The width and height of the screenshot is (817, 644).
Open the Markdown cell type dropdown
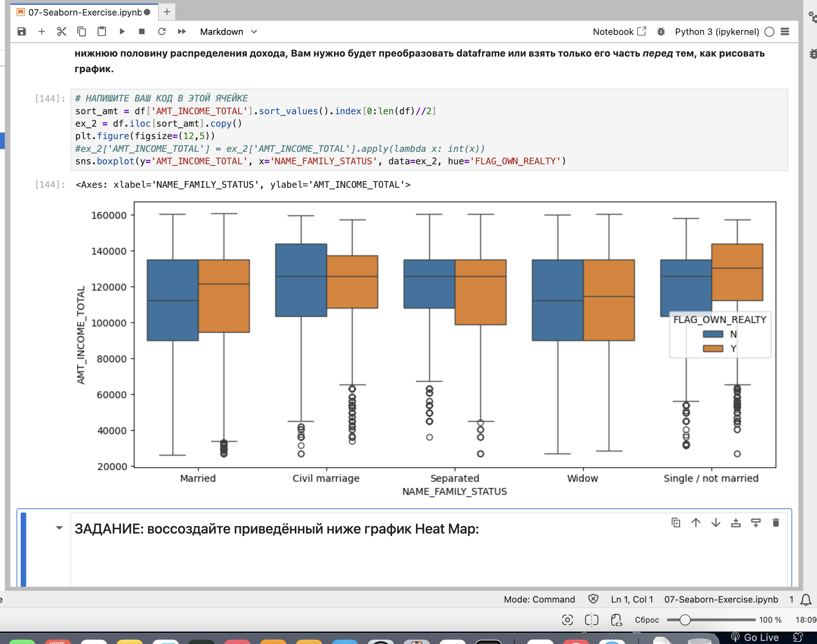(228, 32)
